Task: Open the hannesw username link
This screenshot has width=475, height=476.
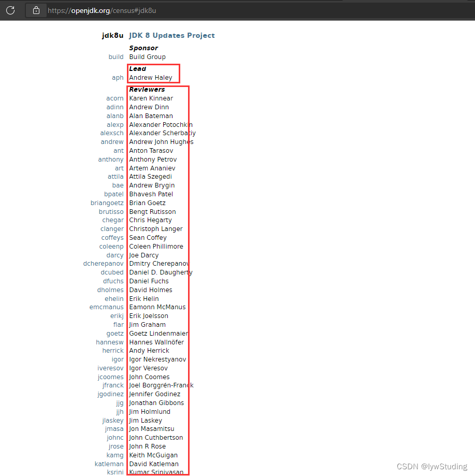Action: pyautogui.click(x=110, y=342)
